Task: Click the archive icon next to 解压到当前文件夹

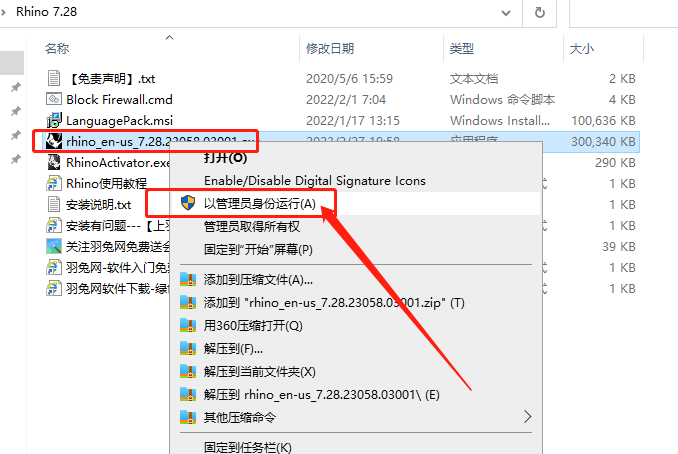Action: coord(188,371)
